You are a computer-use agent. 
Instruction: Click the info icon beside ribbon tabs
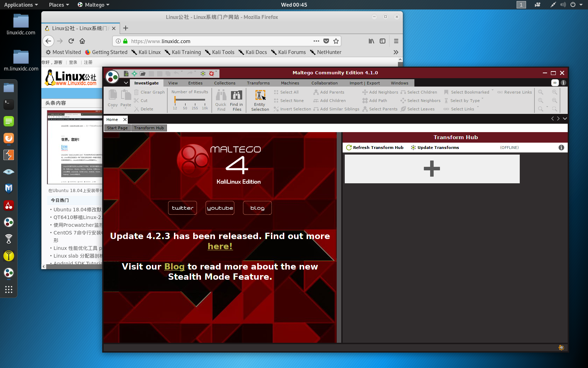point(563,83)
